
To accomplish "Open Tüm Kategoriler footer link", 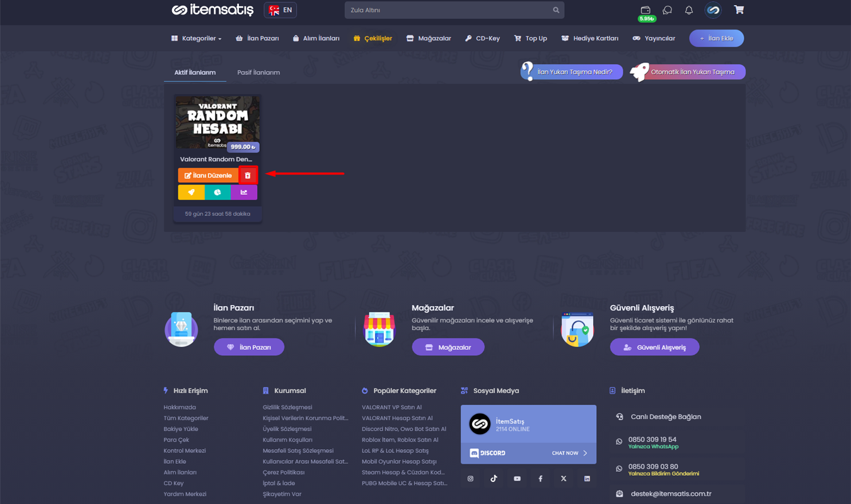I will (186, 418).
